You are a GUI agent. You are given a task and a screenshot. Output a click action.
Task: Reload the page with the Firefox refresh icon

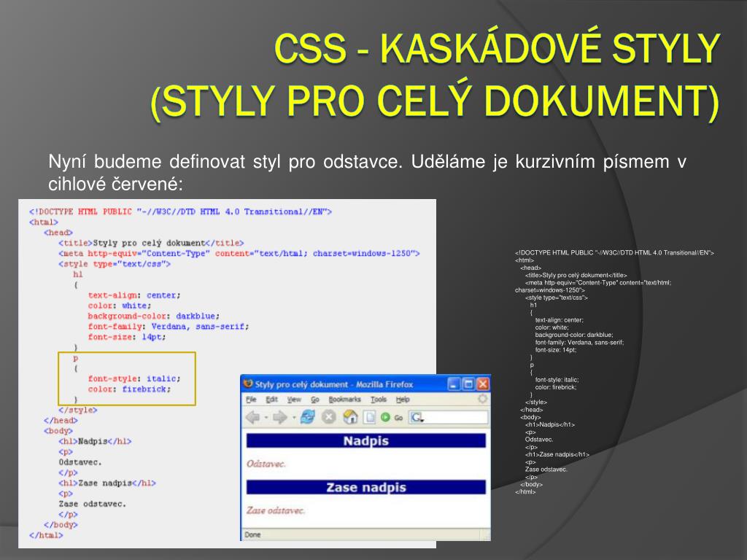[308, 418]
